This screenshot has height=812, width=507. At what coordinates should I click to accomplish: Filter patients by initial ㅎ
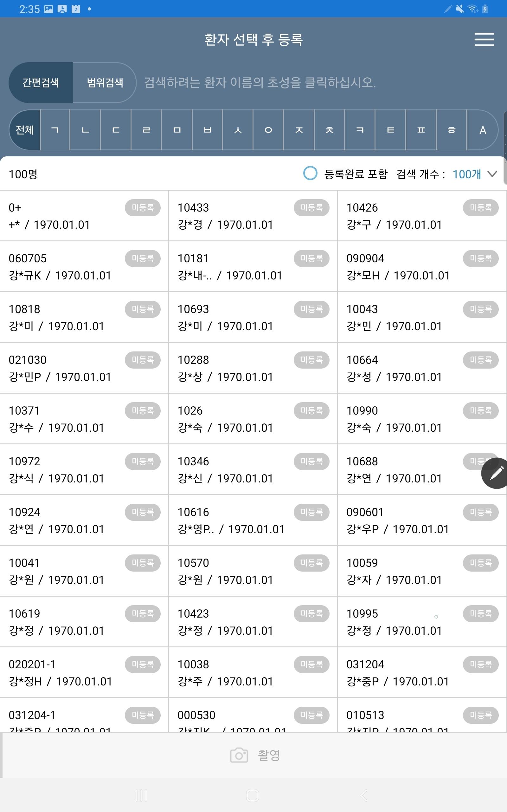(451, 130)
